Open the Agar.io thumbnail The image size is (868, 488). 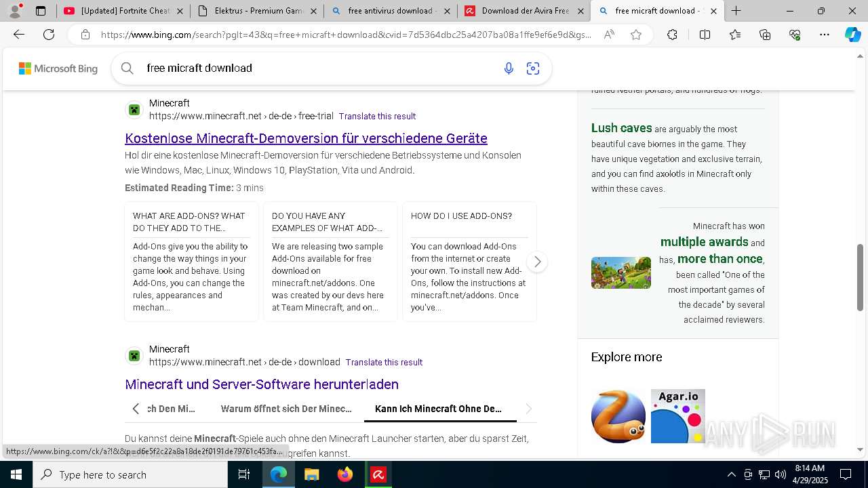678,416
